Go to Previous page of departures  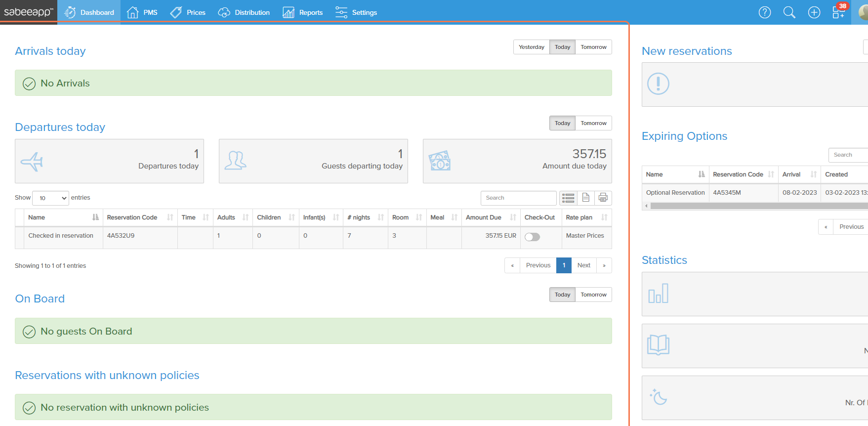pyautogui.click(x=538, y=265)
